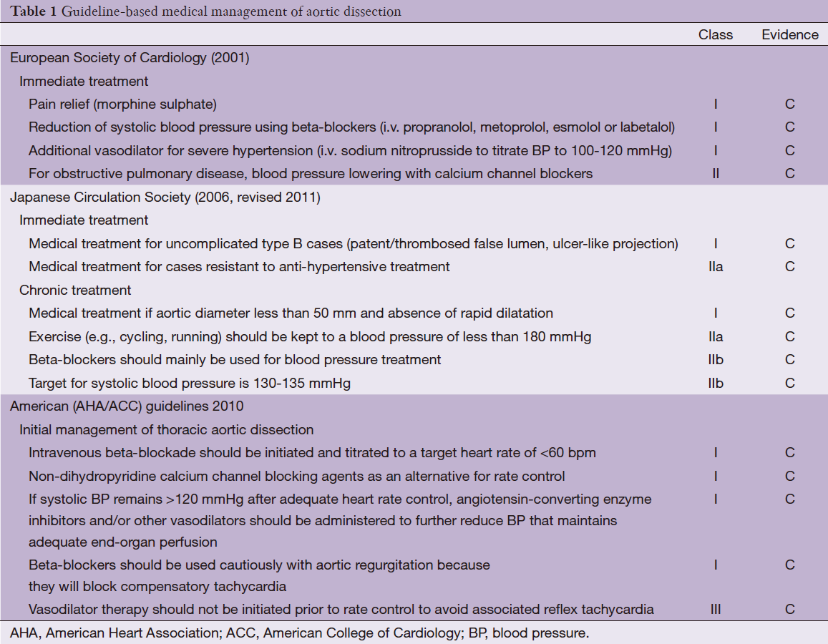Click 'European Society of Cardiology (2001)' heading
This screenshot has height=644, width=828.
(130, 57)
